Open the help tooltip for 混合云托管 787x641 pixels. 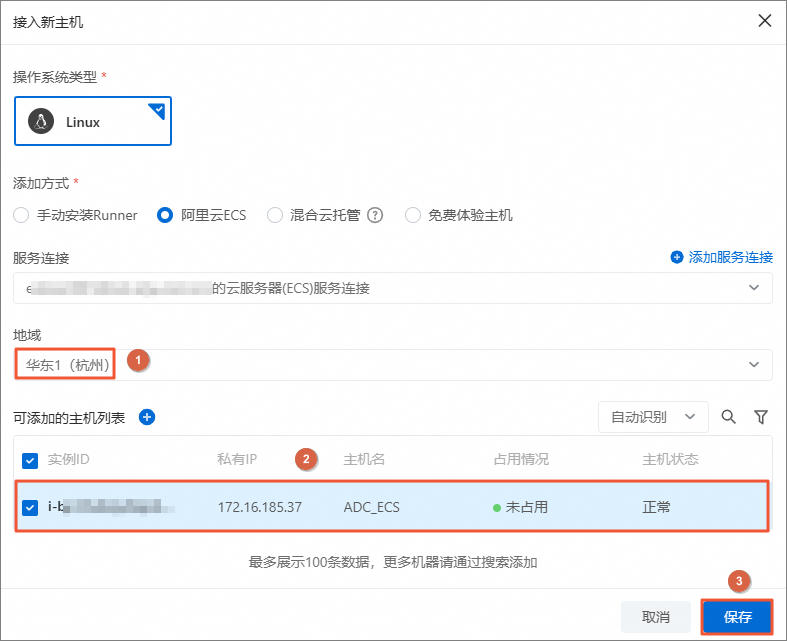tap(375, 215)
